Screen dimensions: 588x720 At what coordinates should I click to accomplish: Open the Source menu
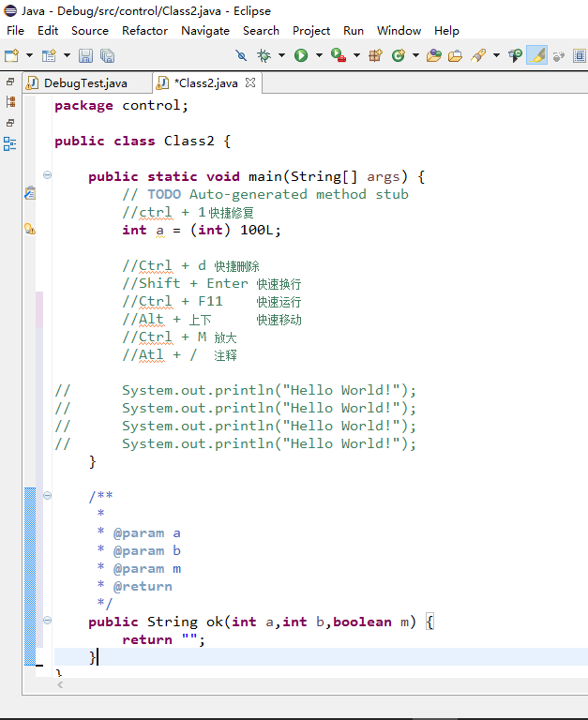click(90, 31)
